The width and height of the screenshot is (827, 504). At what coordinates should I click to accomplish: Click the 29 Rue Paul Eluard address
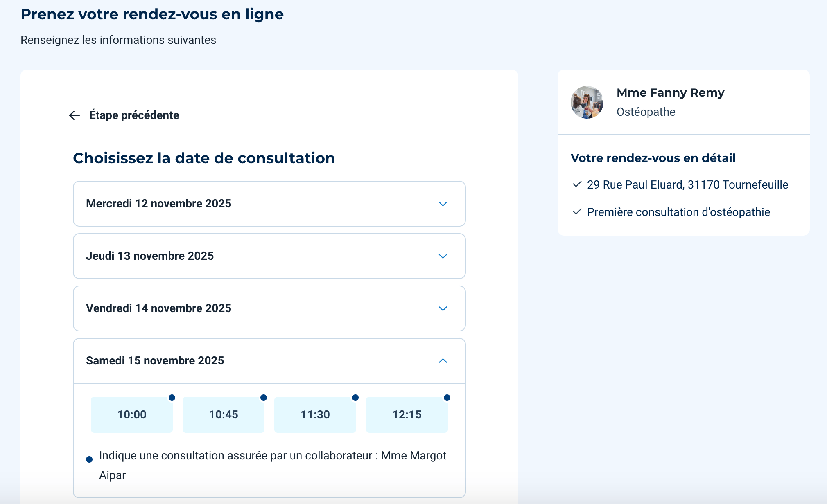pyautogui.click(x=687, y=185)
